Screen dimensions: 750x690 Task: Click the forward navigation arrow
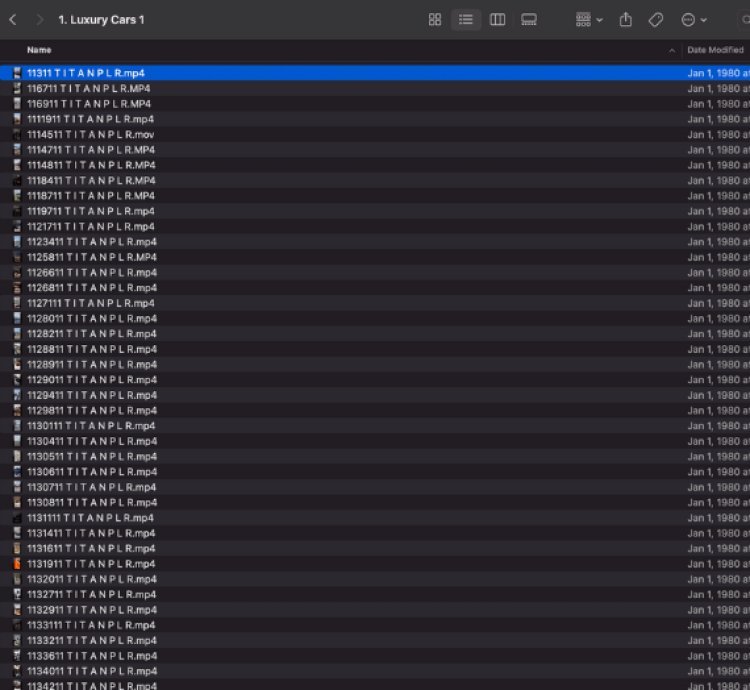pyautogui.click(x=39, y=20)
